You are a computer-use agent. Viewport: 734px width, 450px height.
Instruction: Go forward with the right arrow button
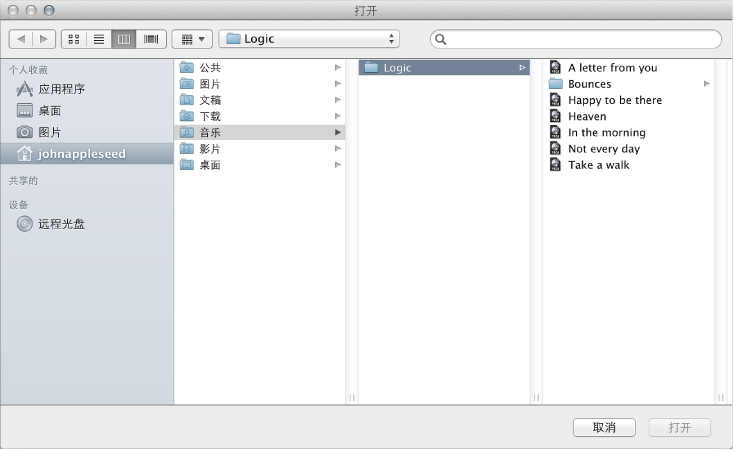[44, 39]
